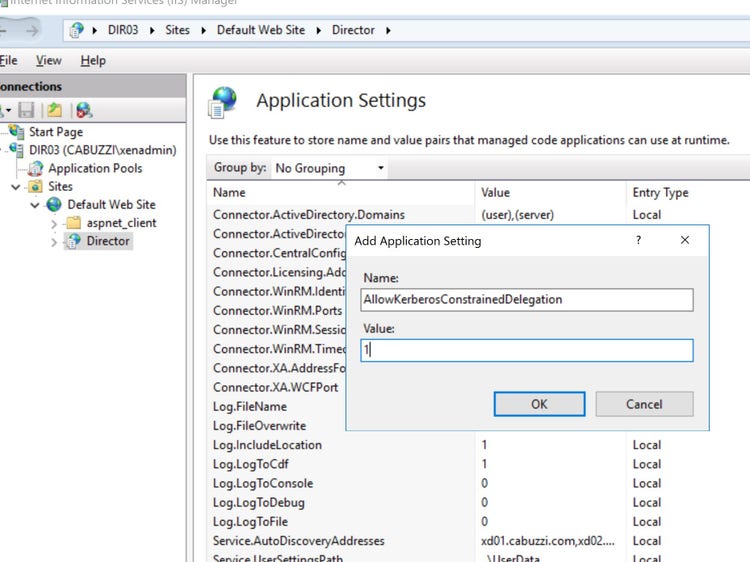Image resolution: width=750 pixels, height=562 pixels.
Task: Click Director in the breadcrumb
Action: pos(353,30)
